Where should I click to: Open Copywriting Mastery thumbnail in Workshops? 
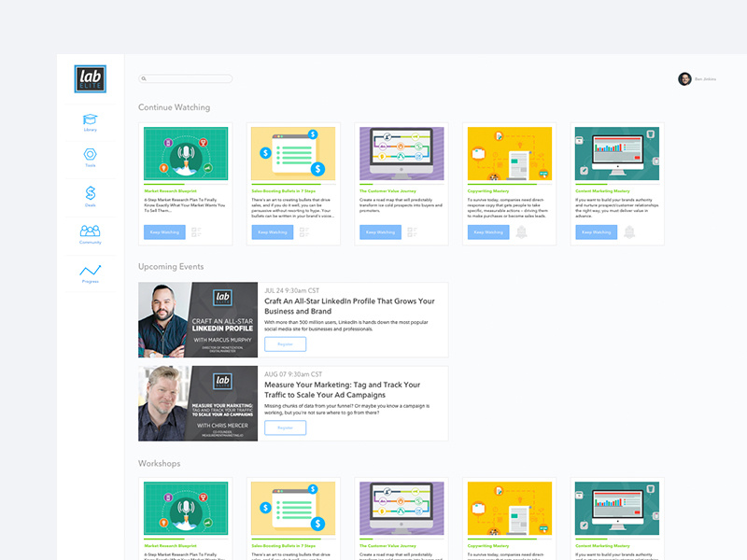tap(509, 508)
